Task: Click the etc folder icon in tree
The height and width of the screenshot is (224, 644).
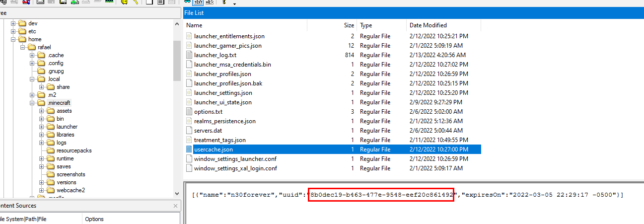Action: (22, 31)
